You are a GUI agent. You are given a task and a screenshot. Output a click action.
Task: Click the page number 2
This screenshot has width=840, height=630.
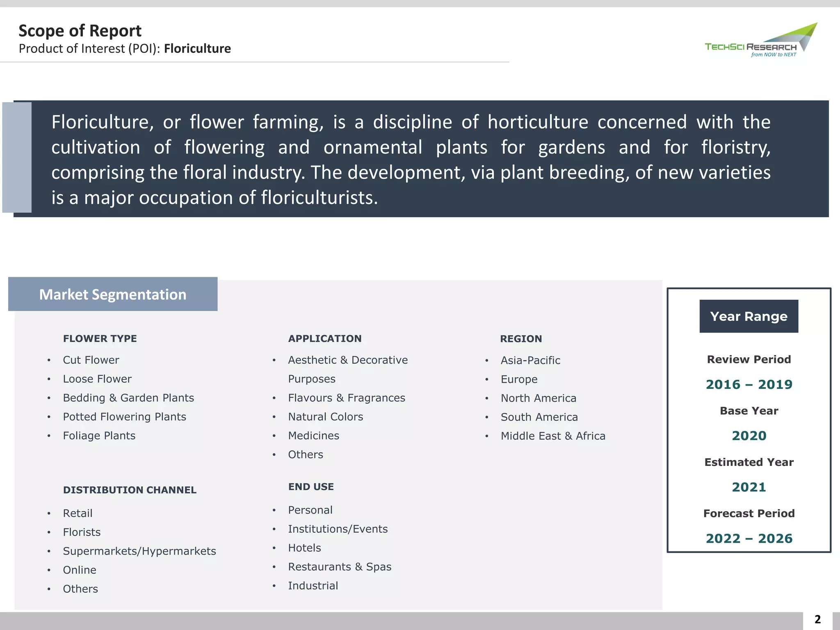[817, 619]
